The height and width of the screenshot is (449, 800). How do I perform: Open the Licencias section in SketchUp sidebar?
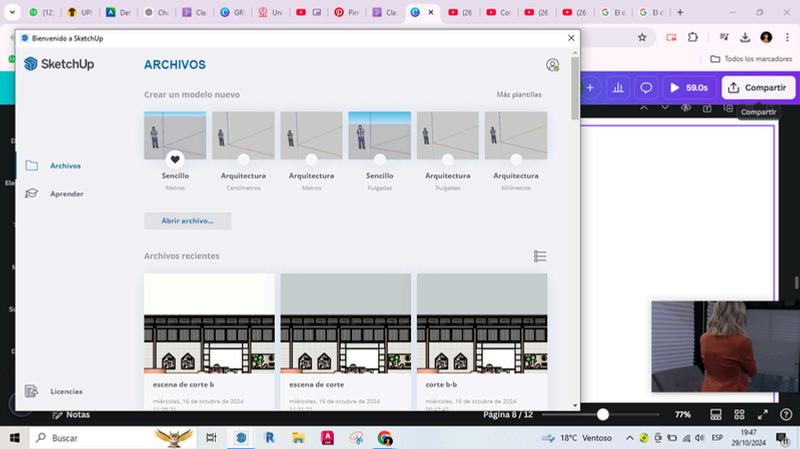coord(54,391)
